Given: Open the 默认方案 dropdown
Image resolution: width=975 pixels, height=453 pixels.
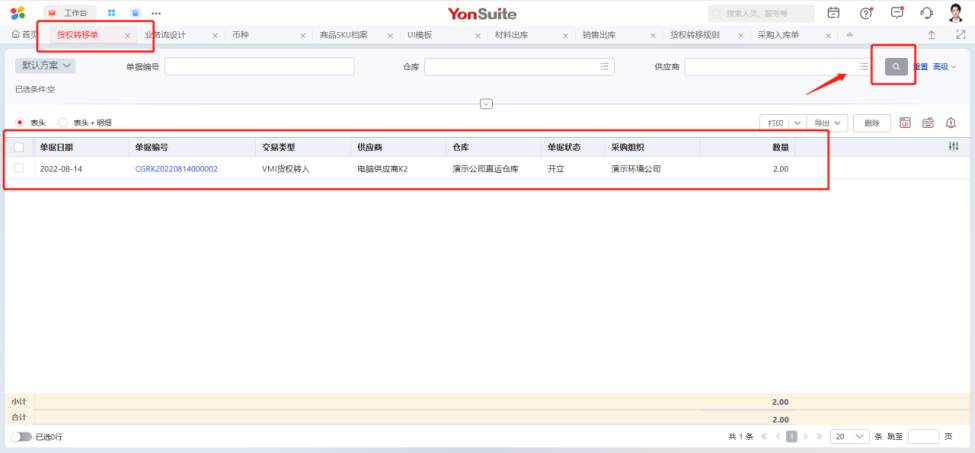Looking at the screenshot, I should pyautogui.click(x=46, y=66).
